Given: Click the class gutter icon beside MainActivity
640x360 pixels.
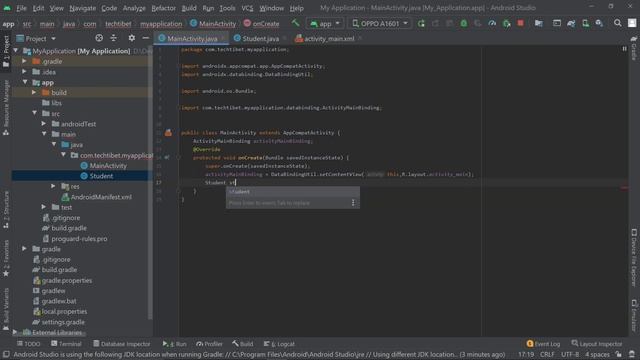Looking at the screenshot, I should click(168, 133).
